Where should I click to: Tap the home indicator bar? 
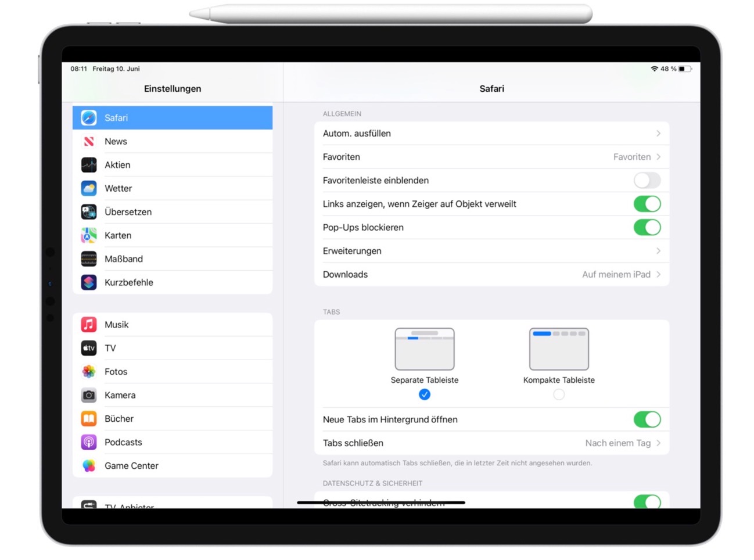(381, 502)
